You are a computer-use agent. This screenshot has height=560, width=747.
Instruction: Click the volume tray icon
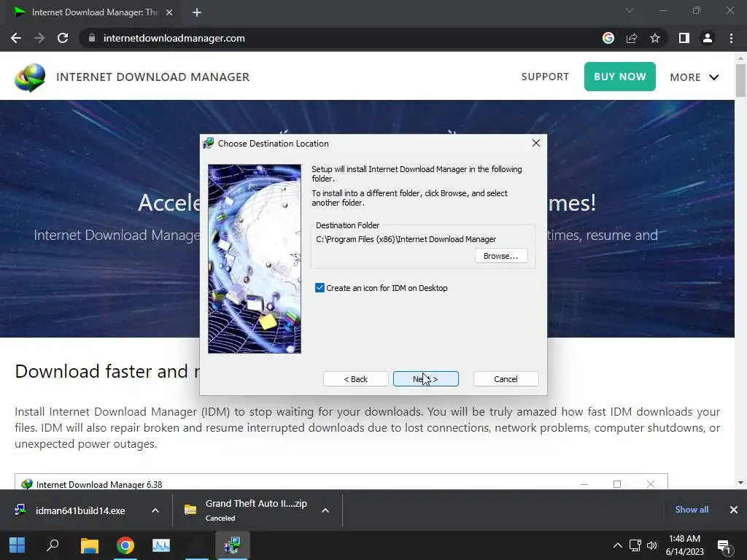pos(651,545)
